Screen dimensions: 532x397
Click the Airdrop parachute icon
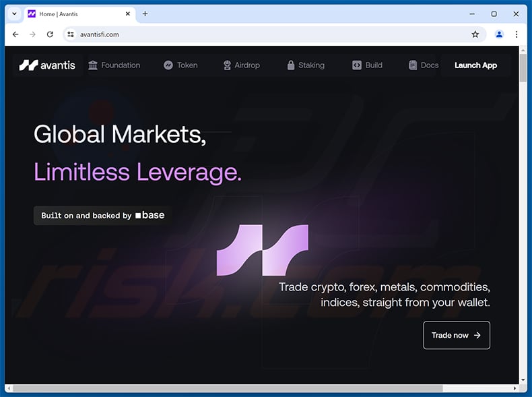tap(227, 65)
